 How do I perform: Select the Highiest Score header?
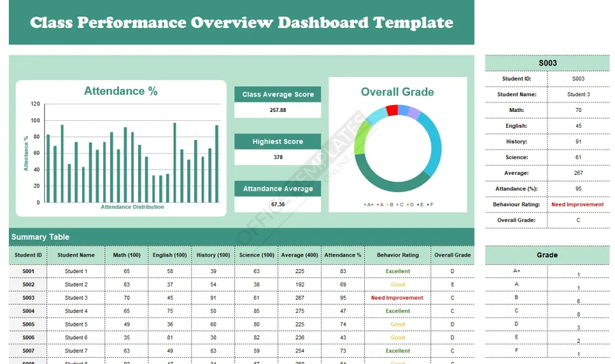click(x=277, y=141)
